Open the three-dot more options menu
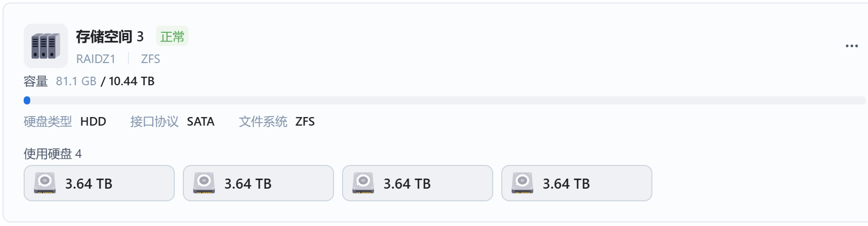The width and height of the screenshot is (868, 226). (851, 46)
